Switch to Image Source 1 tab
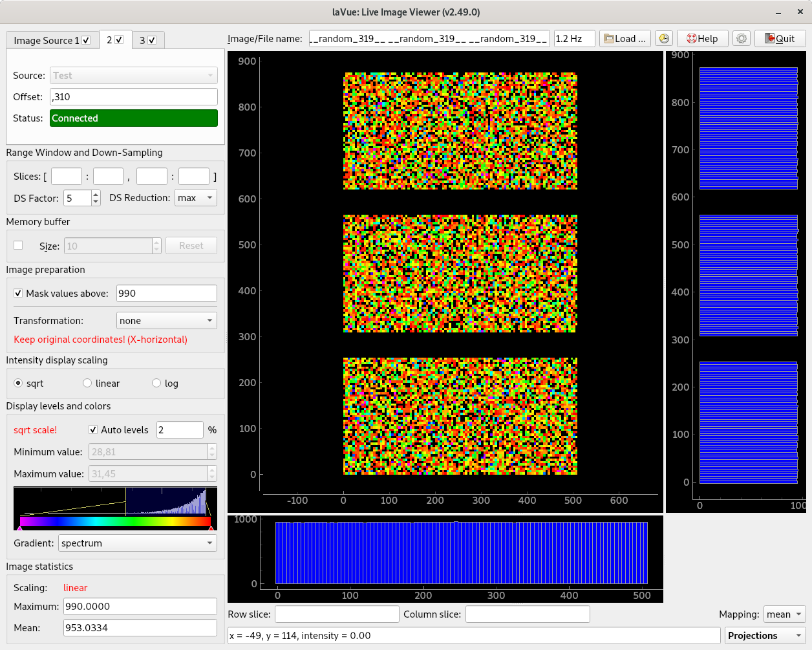This screenshot has height=650, width=812. [47, 41]
